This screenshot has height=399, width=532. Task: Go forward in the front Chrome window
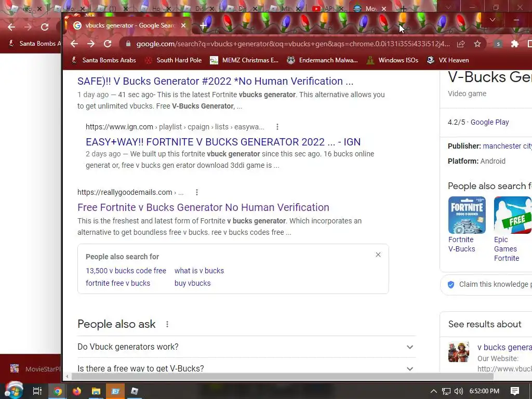pos(91,44)
